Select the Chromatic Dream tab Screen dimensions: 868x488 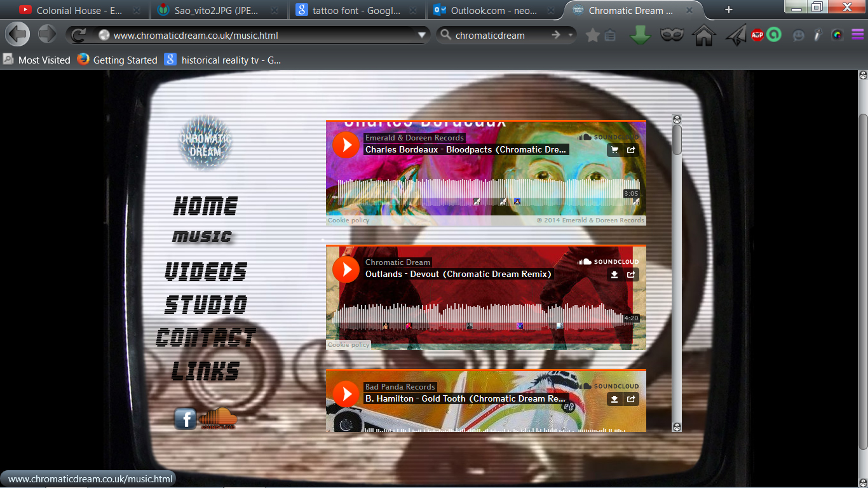click(x=632, y=10)
